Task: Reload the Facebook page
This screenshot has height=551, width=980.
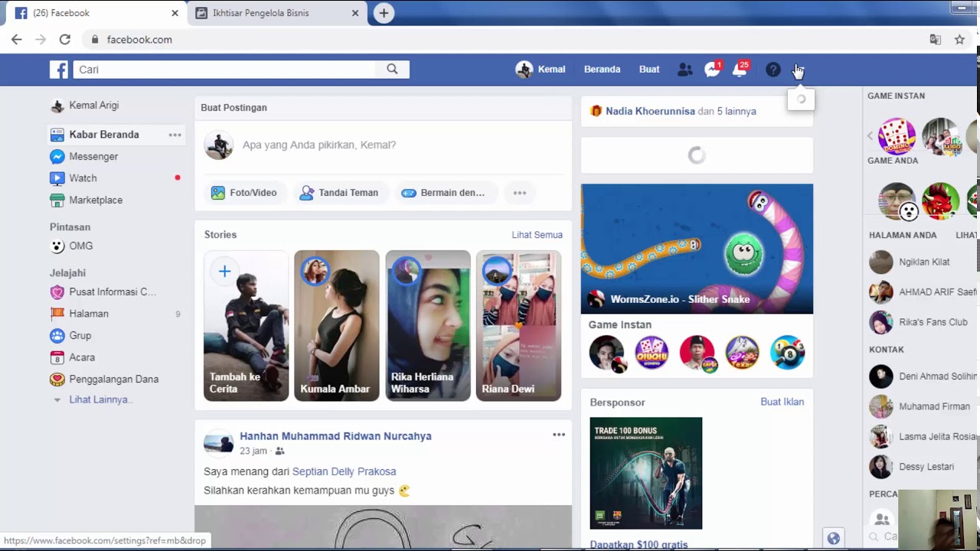Action: (x=65, y=40)
